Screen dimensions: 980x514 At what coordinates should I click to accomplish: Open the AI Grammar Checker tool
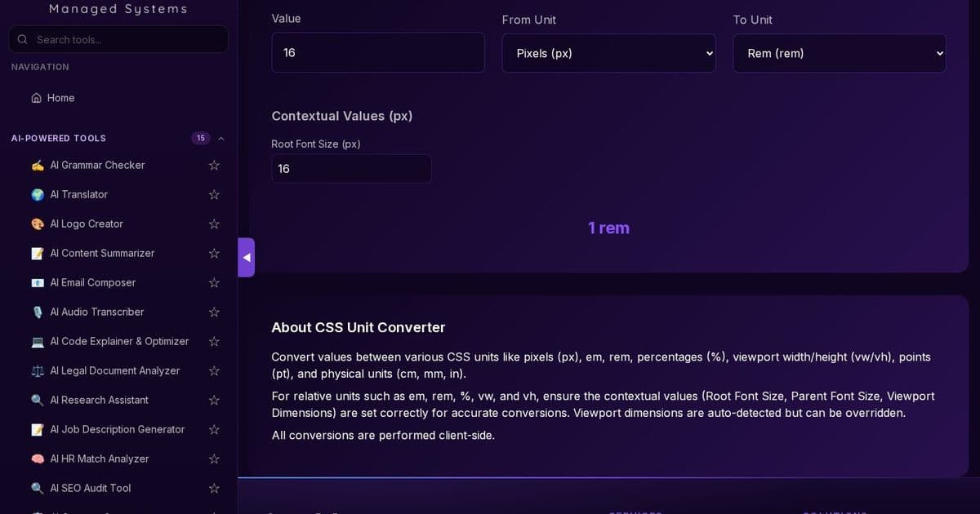coord(96,165)
